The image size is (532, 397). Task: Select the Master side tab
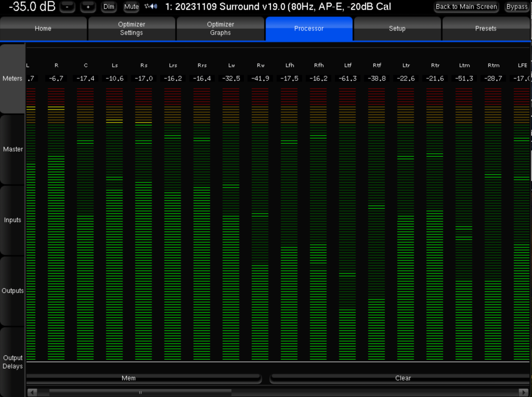[x=12, y=149]
